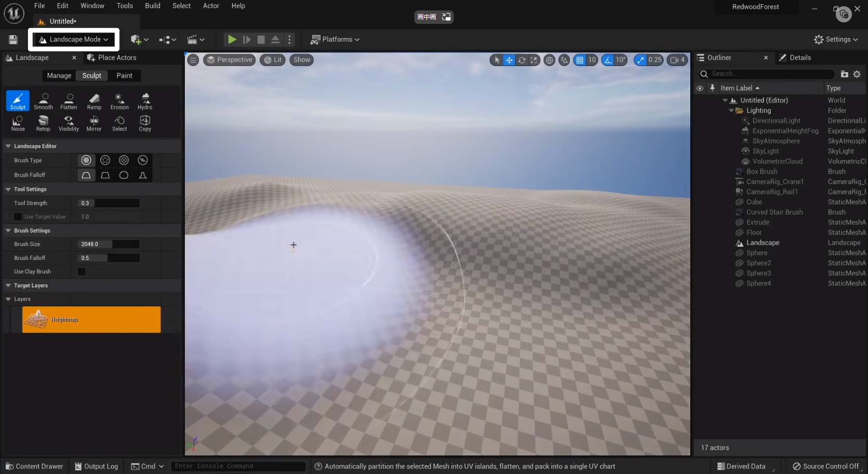This screenshot has width=868, height=474.
Task: Collapse the Lighting folder in Outliner
Action: point(731,111)
